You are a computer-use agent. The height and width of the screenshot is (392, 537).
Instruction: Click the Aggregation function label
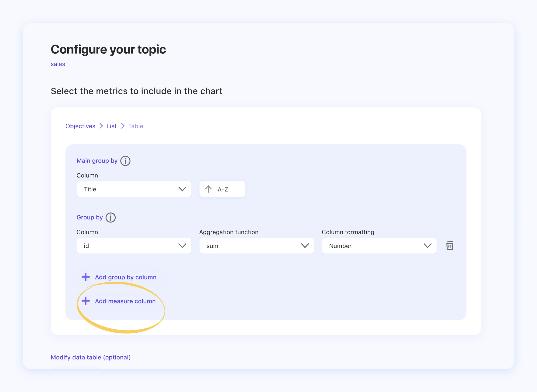point(229,232)
